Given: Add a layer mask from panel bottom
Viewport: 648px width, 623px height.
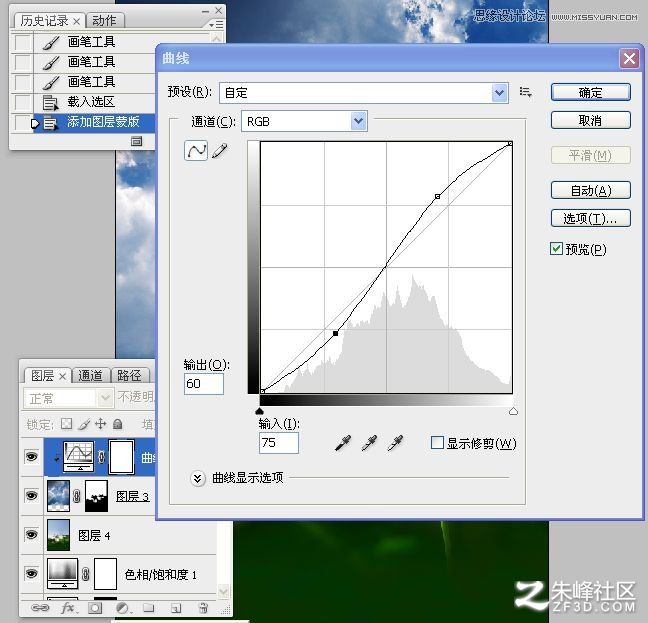Looking at the screenshot, I should (x=95, y=608).
